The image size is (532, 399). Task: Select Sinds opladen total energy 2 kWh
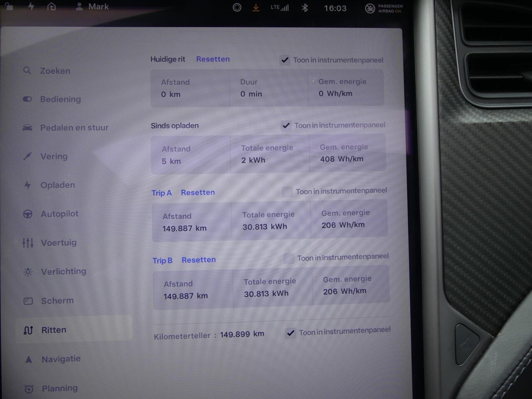(253, 160)
